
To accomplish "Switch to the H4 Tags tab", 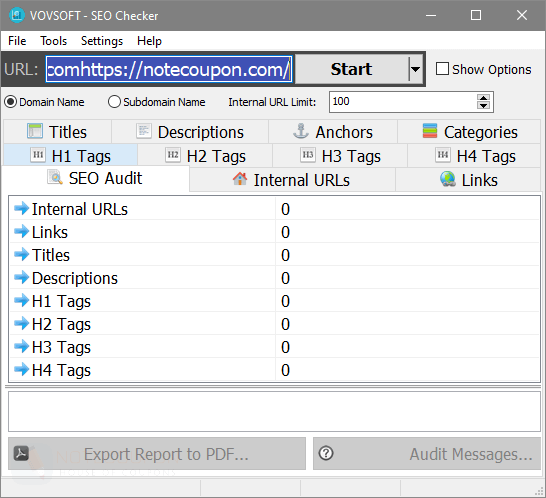I will 474,155.
